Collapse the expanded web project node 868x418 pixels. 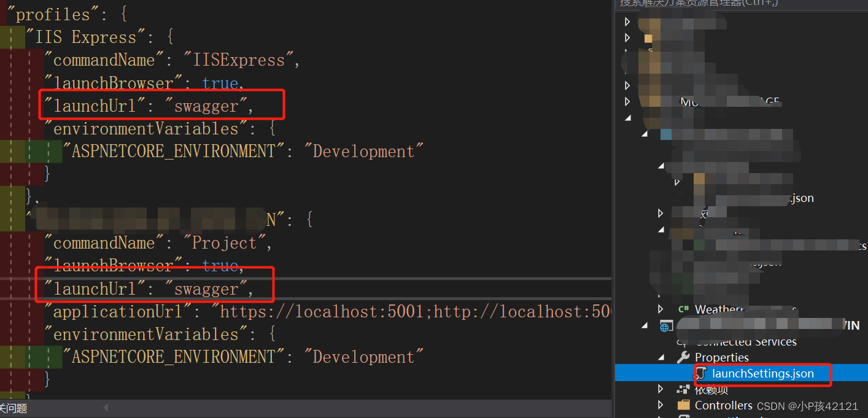coord(644,325)
